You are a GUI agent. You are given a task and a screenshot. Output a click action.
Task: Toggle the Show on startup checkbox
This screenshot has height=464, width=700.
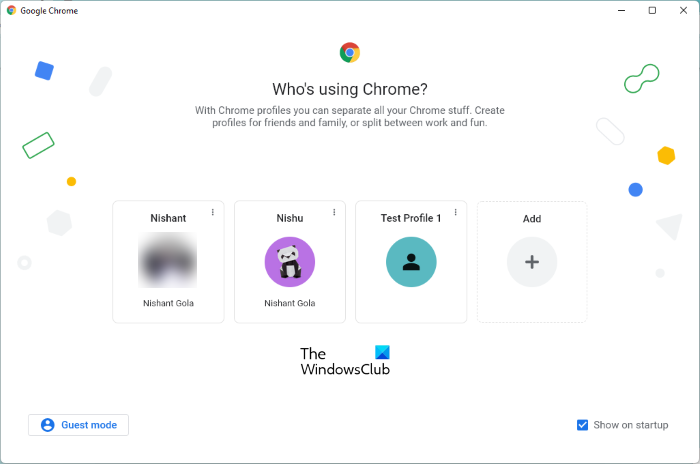[582, 425]
